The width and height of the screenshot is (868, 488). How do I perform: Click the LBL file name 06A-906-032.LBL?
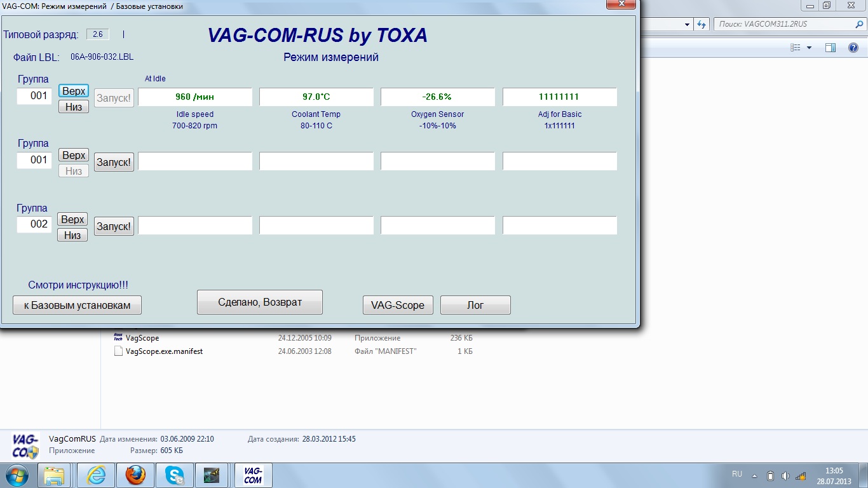(102, 57)
